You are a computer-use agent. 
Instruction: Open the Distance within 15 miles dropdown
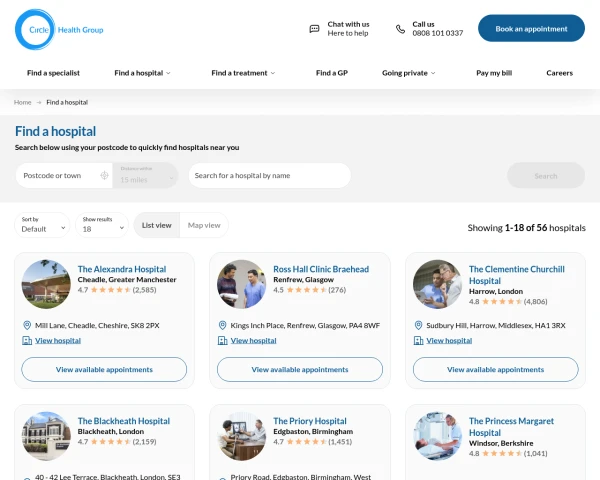coord(145,175)
